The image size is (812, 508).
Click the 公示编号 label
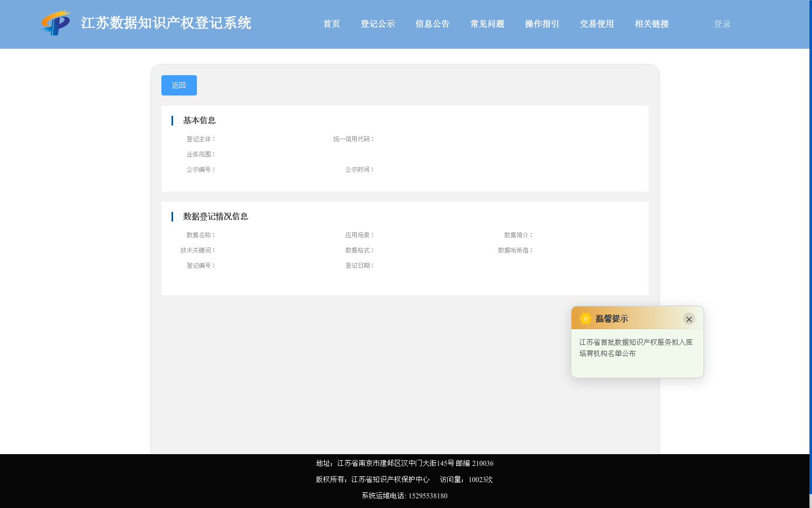coord(201,170)
